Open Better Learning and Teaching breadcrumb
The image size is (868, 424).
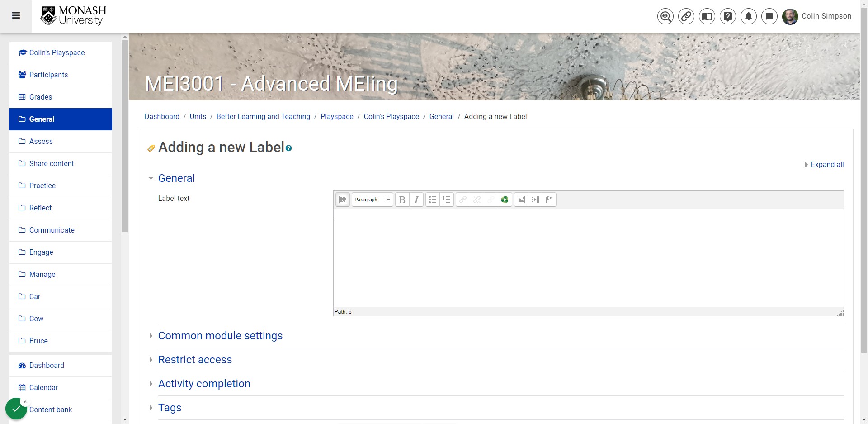click(x=263, y=117)
